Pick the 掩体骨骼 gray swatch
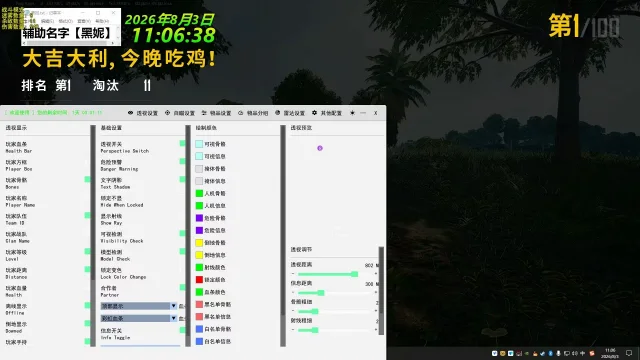The height and width of the screenshot is (360, 640). (x=199, y=169)
